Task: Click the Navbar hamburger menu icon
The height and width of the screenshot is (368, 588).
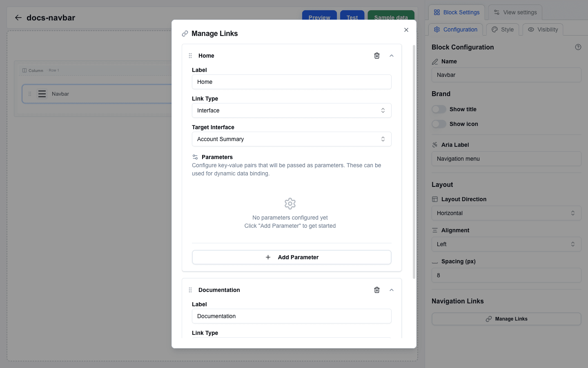Action: (42, 94)
